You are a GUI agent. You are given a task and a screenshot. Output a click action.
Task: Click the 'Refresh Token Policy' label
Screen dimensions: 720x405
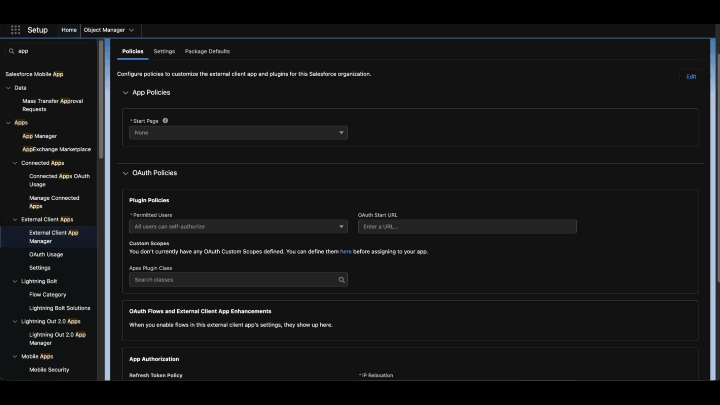point(156,375)
